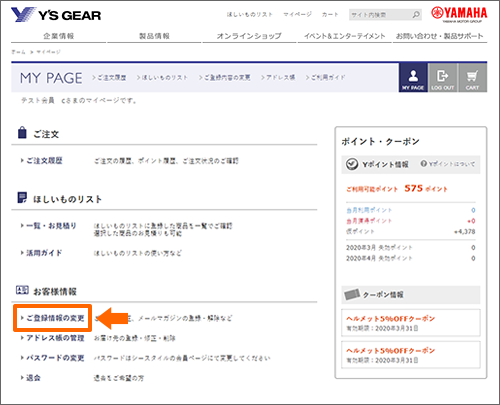Click the magnifier search icon
The width and height of the screenshot is (500, 405).
(x=416, y=15)
